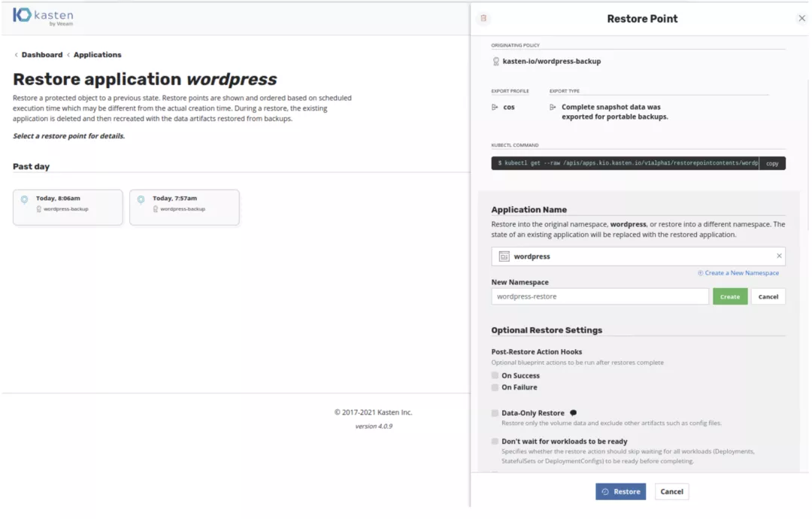Click the New Namespace input field

pyautogui.click(x=599, y=296)
